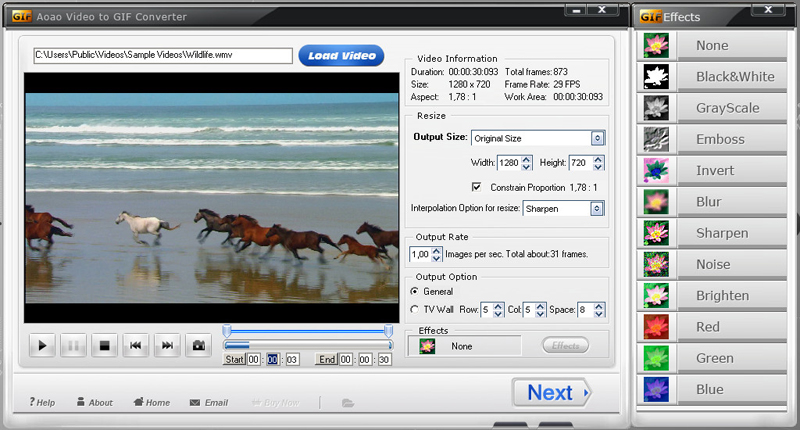Click the Buy Now link

276,402
